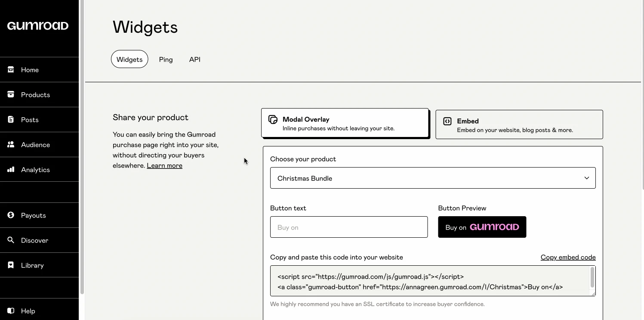Open the Analytics panel
This screenshot has width=644, height=320.
click(35, 169)
